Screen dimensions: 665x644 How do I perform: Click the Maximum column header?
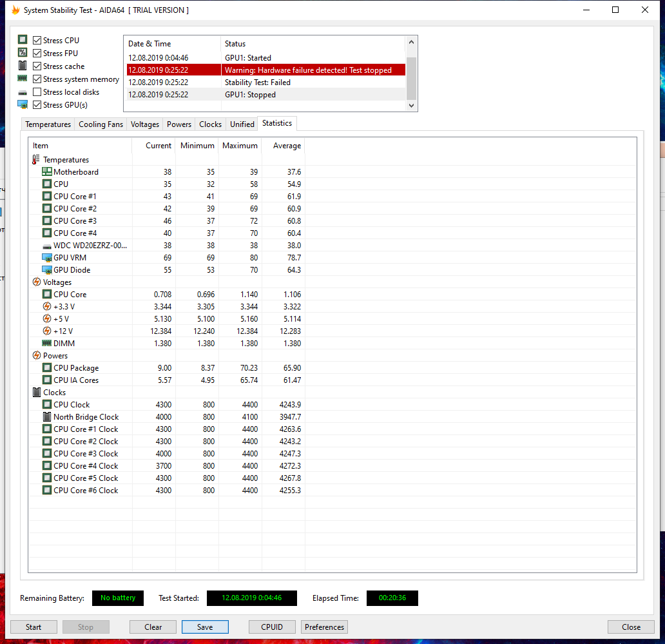click(240, 146)
